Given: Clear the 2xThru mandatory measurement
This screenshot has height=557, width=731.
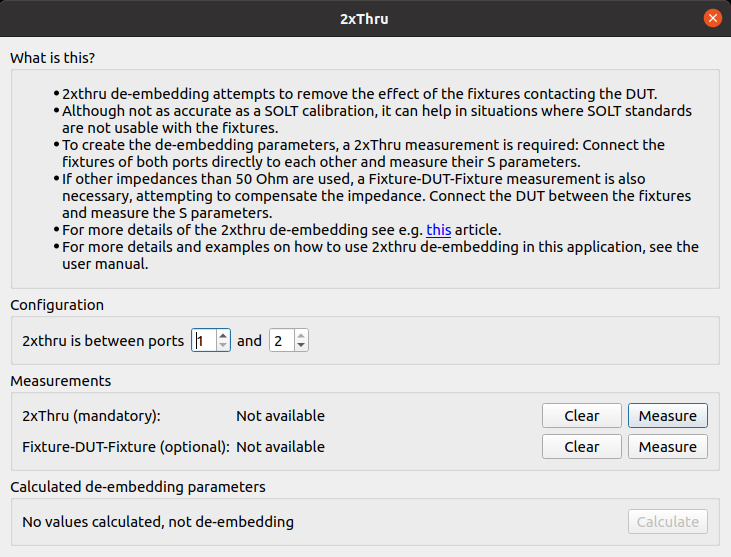Looking at the screenshot, I should point(581,415).
